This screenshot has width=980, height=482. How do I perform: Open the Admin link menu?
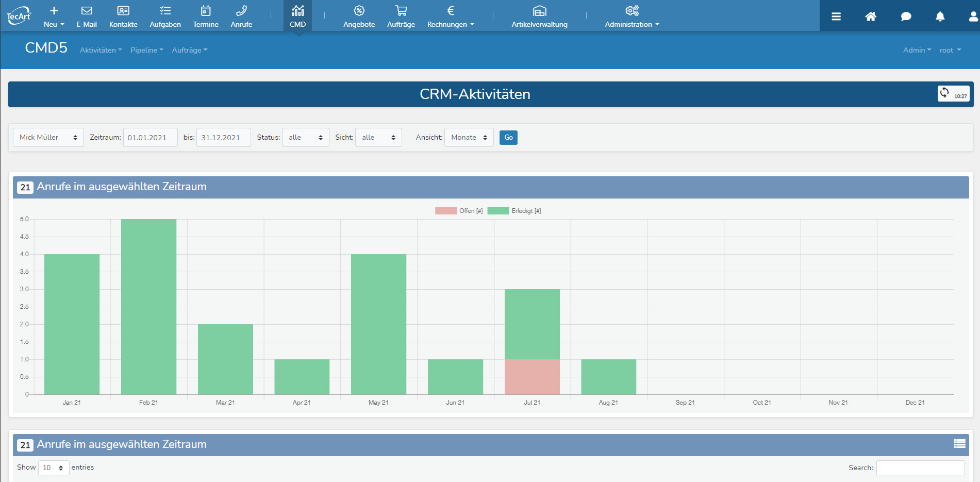point(917,50)
